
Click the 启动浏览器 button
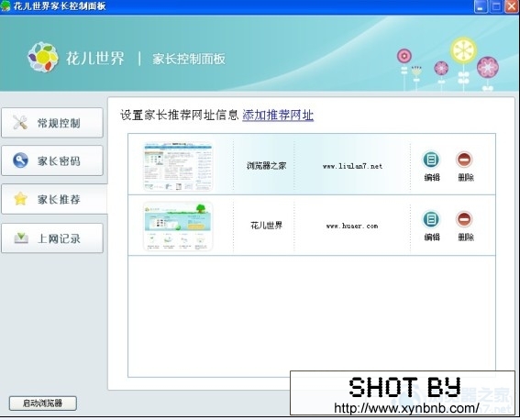[x=43, y=403]
